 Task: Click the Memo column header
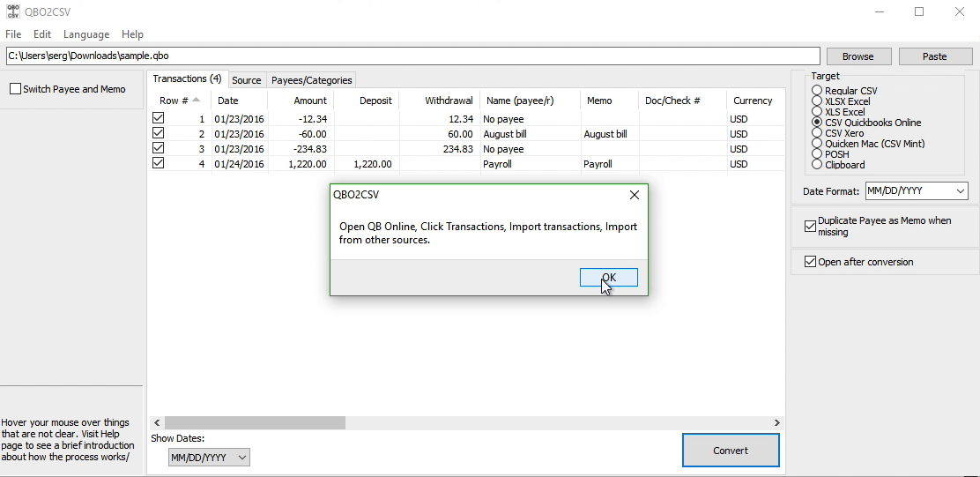pos(609,101)
